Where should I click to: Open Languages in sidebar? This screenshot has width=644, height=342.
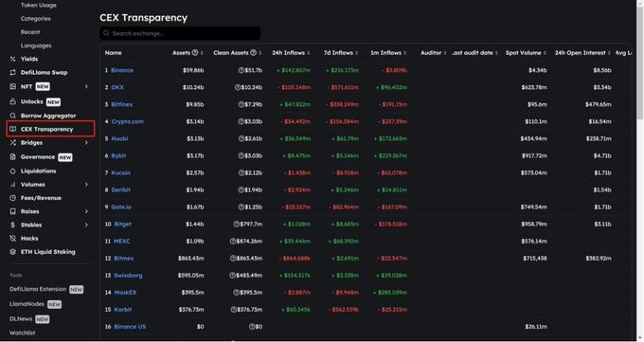[x=36, y=45]
